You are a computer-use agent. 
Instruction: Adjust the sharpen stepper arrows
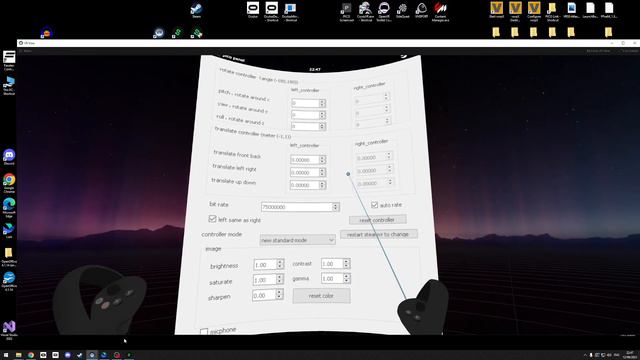279,294
